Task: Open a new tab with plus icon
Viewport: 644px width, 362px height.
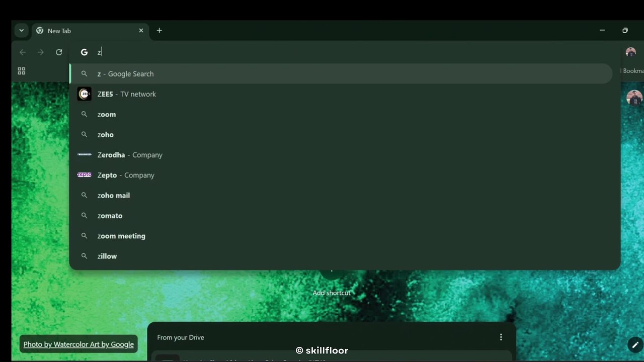Action: [x=159, y=31]
